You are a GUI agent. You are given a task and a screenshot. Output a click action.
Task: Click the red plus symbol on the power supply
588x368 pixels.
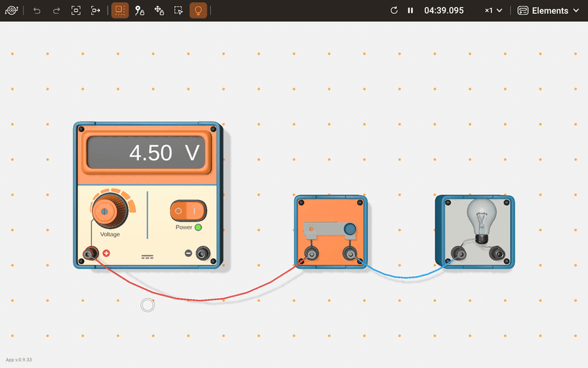pos(106,253)
